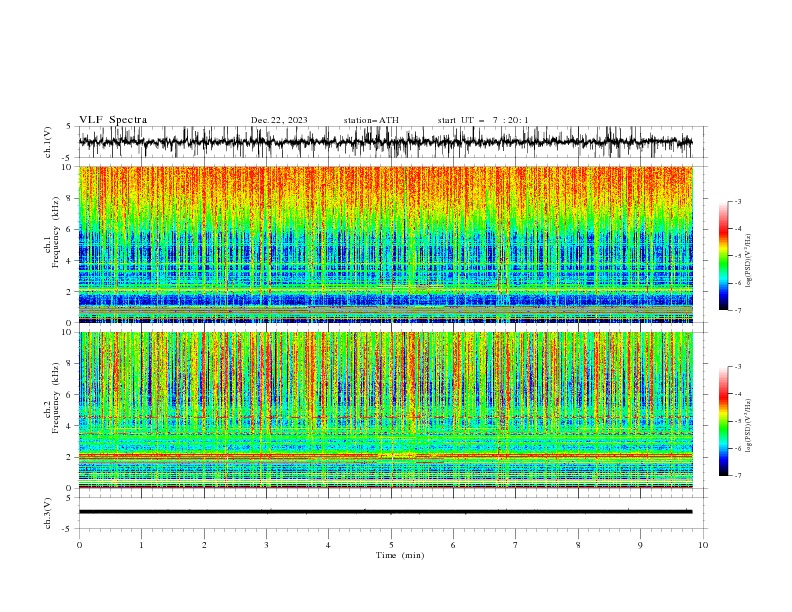Click the time axis tick label "5"

pos(391,545)
